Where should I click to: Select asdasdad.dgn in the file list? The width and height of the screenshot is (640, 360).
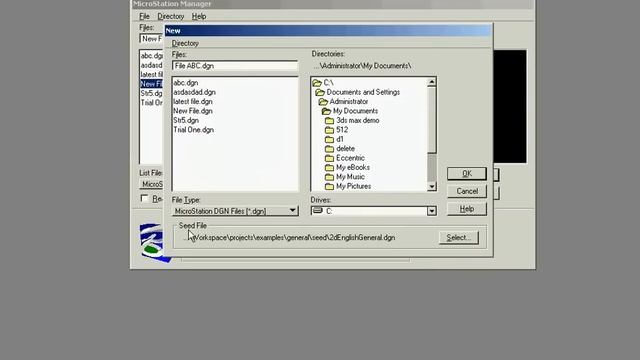point(194,92)
